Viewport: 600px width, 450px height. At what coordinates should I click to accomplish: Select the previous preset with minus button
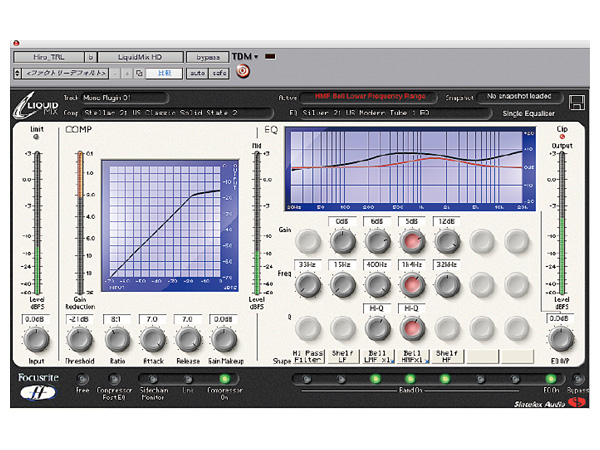coord(116,73)
